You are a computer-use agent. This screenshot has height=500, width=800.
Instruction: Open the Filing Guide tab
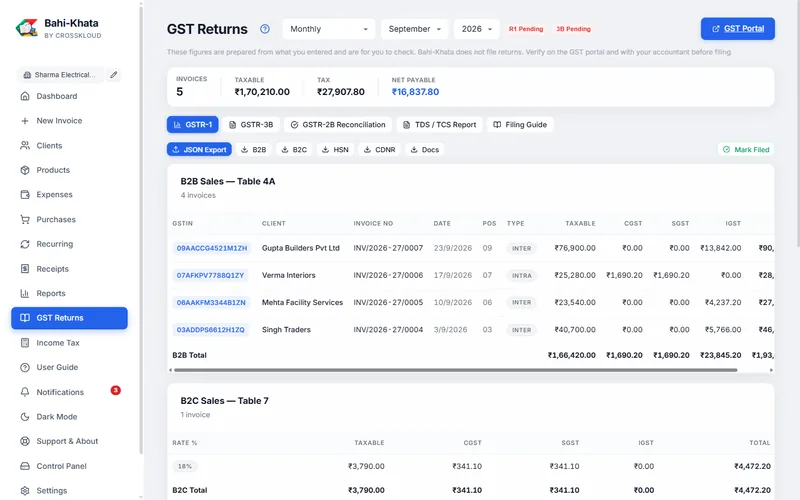[520, 124]
